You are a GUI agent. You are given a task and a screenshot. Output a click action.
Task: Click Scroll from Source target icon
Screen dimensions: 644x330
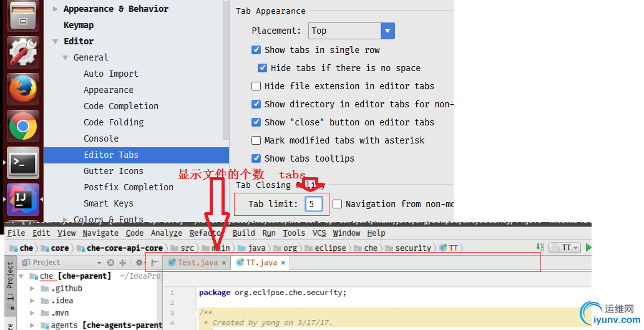pyautogui.click(x=110, y=262)
